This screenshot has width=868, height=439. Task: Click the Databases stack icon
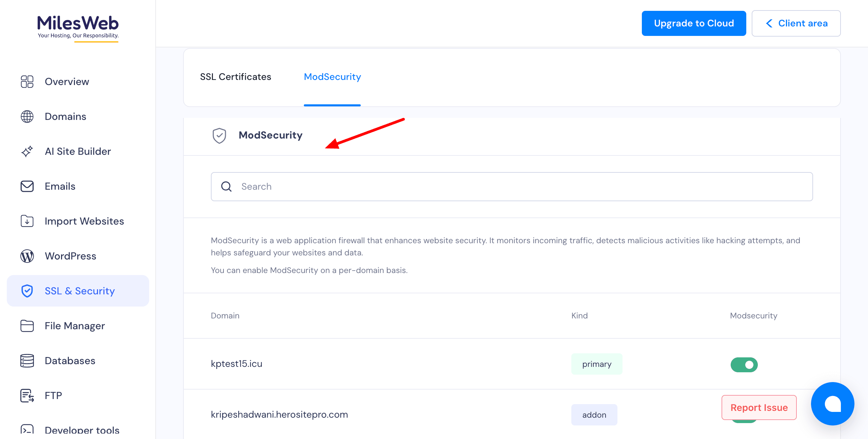[27, 361]
